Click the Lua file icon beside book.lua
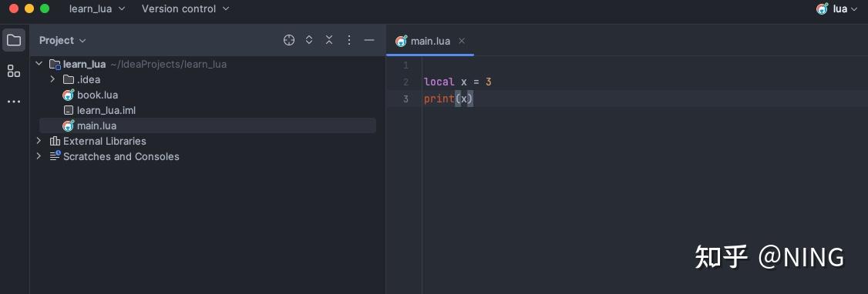 [69, 95]
